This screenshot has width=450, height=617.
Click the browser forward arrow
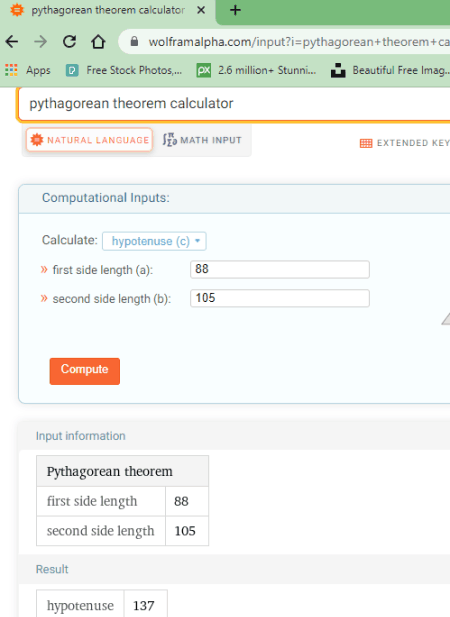pyautogui.click(x=41, y=41)
